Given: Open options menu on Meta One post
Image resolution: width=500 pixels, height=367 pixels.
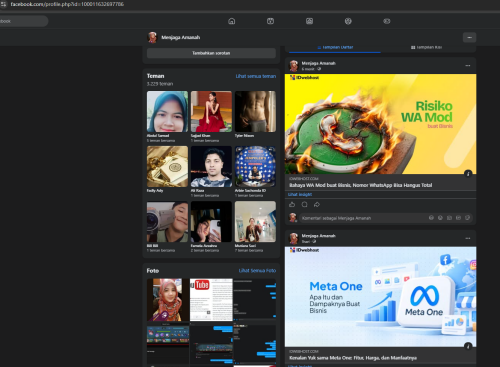Looking at the screenshot, I should [x=468, y=238].
